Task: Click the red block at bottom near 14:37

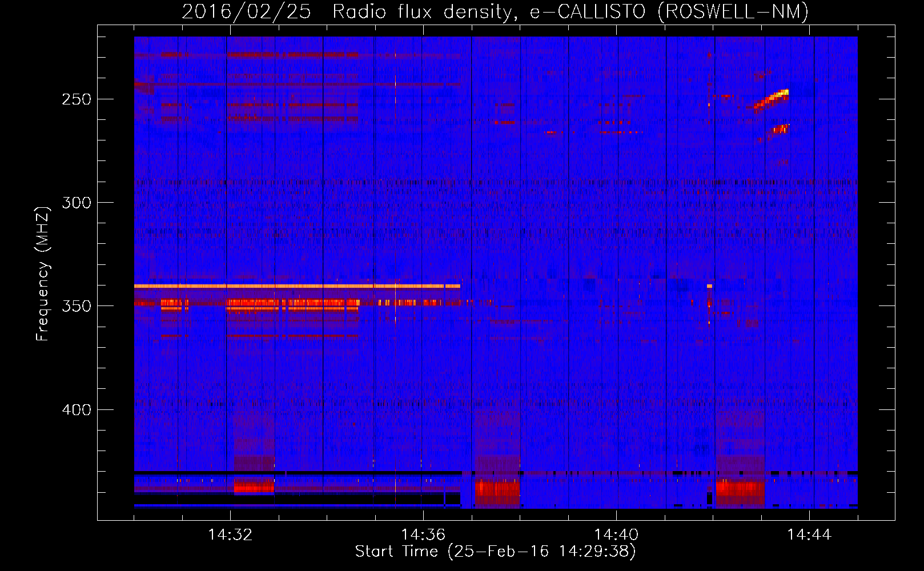Action: pyautogui.click(x=497, y=493)
